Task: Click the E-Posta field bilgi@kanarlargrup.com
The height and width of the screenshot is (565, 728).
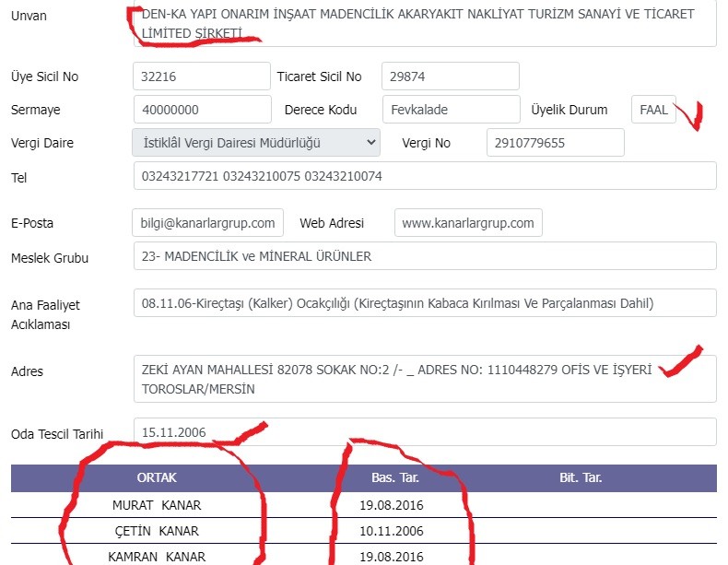Action: [207, 223]
